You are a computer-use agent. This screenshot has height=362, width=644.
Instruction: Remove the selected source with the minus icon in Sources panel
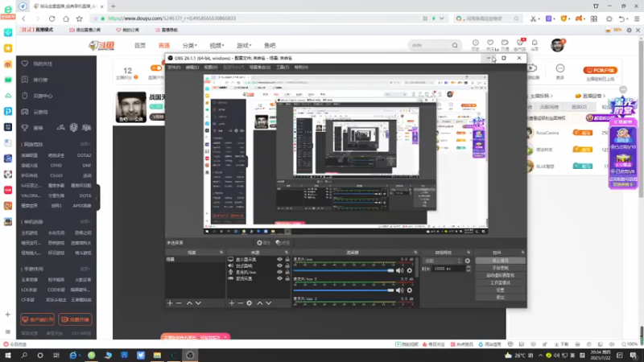pyautogui.click(x=240, y=303)
